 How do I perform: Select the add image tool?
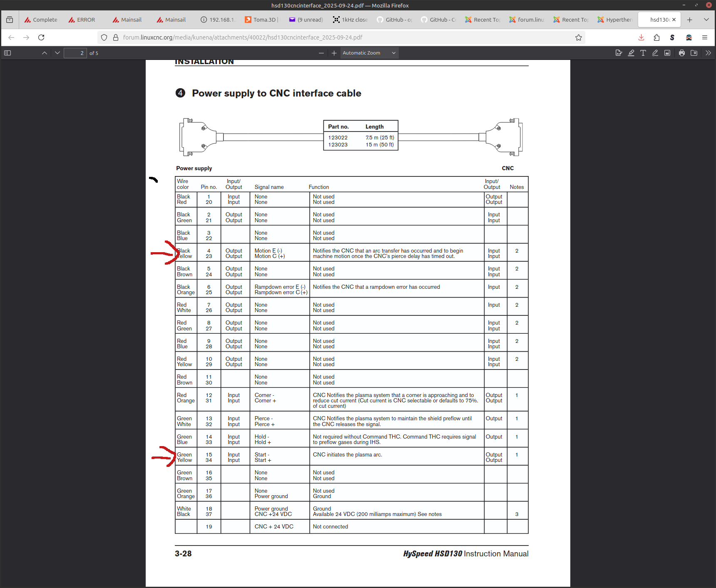pos(667,53)
